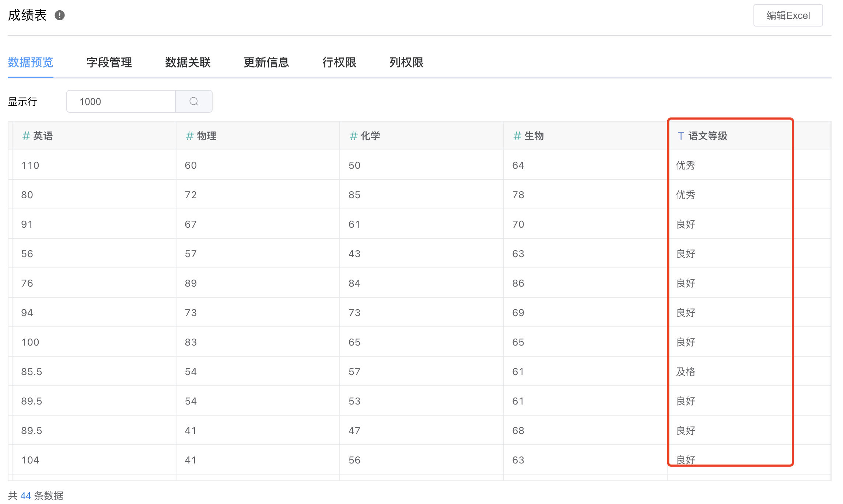Click the 生物 column header

click(x=534, y=136)
